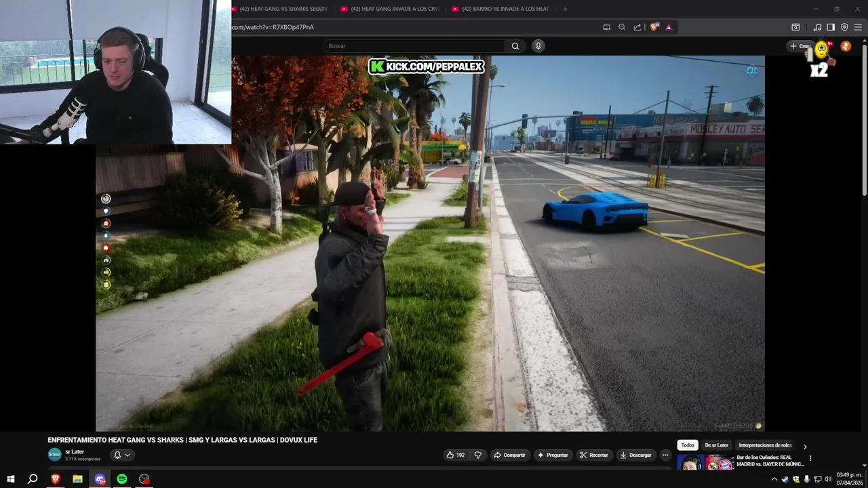Open the sr Later channel name link

click(x=75, y=451)
